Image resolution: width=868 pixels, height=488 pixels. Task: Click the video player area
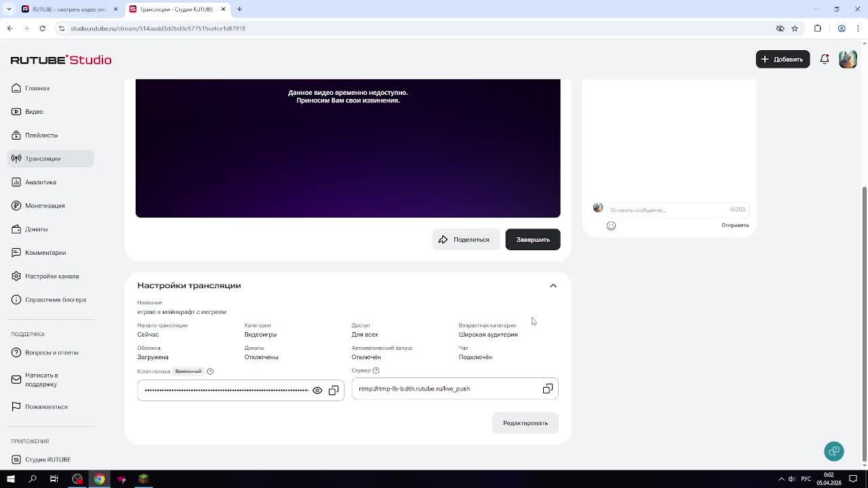348,148
